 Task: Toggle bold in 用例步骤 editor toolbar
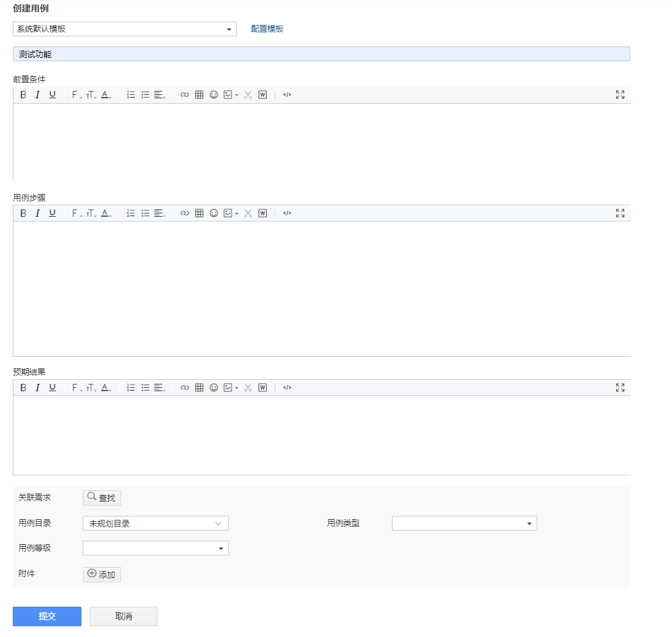point(23,213)
